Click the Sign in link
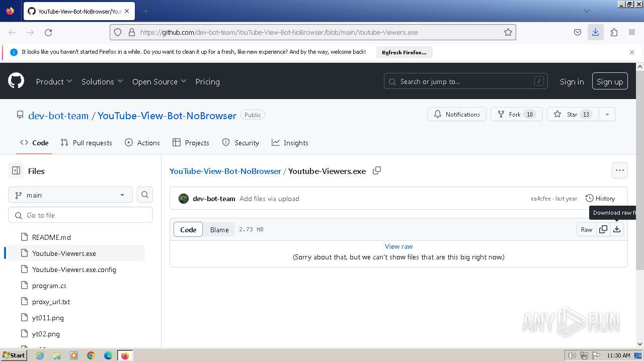 (x=572, y=81)
